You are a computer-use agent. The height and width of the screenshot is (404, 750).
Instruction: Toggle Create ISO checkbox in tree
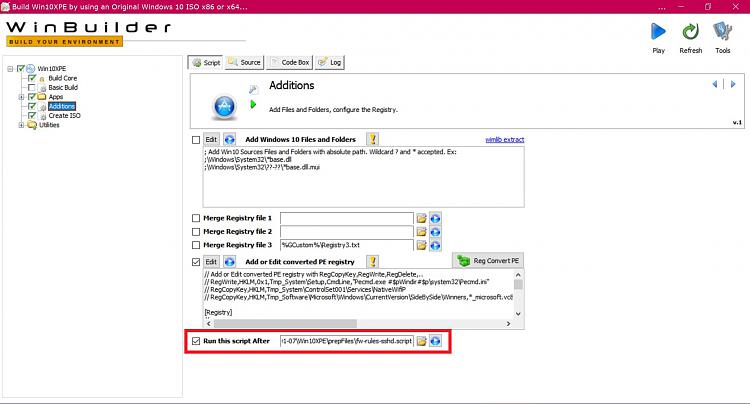[x=32, y=116]
